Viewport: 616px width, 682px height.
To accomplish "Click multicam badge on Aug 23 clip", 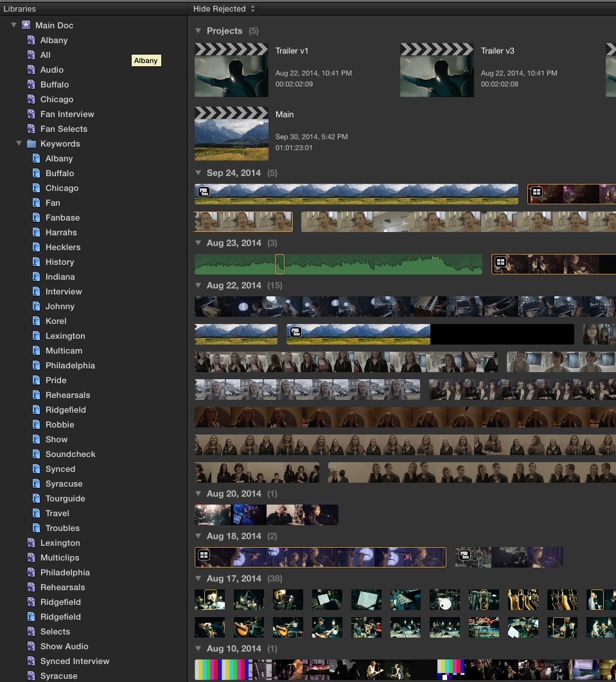I will point(501,262).
